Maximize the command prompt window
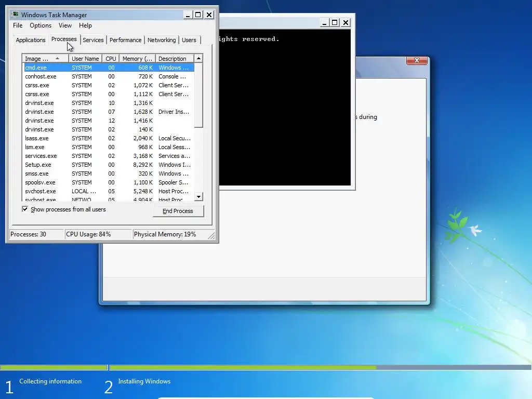The height and width of the screenshot is (399, 532). 335,23
